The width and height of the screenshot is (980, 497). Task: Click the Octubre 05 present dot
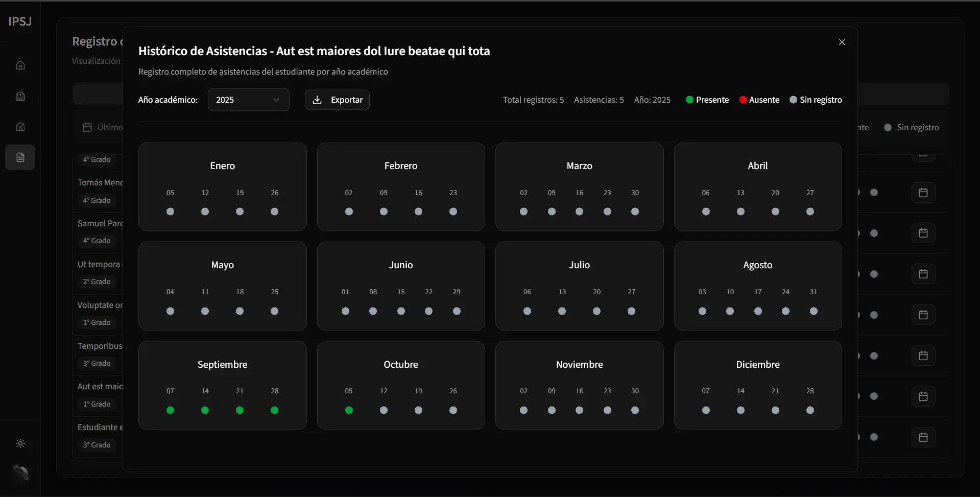[x=349, y=410]
